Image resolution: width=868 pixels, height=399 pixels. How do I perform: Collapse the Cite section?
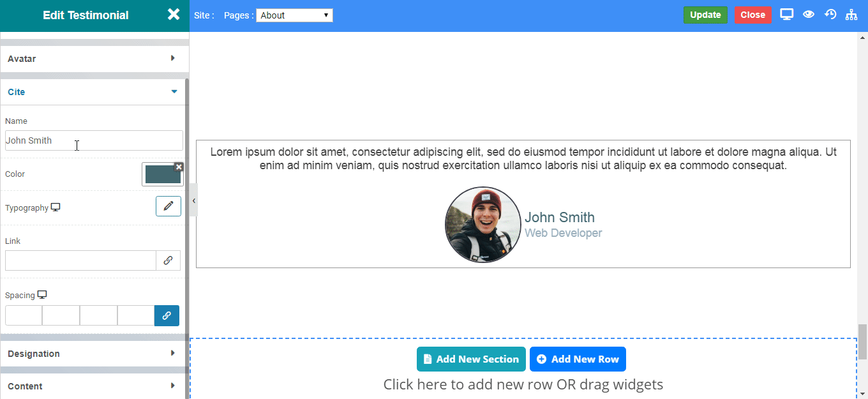(94, 92)
